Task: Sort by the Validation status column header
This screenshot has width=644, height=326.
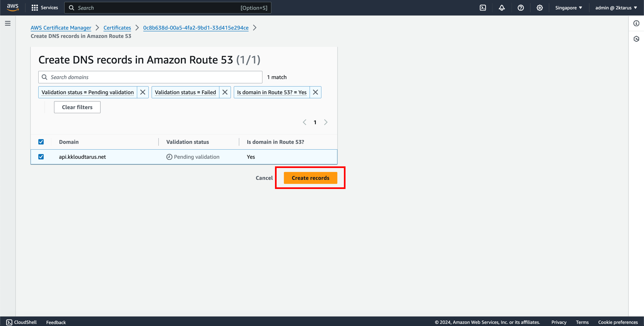Action: tap(187, 142)
